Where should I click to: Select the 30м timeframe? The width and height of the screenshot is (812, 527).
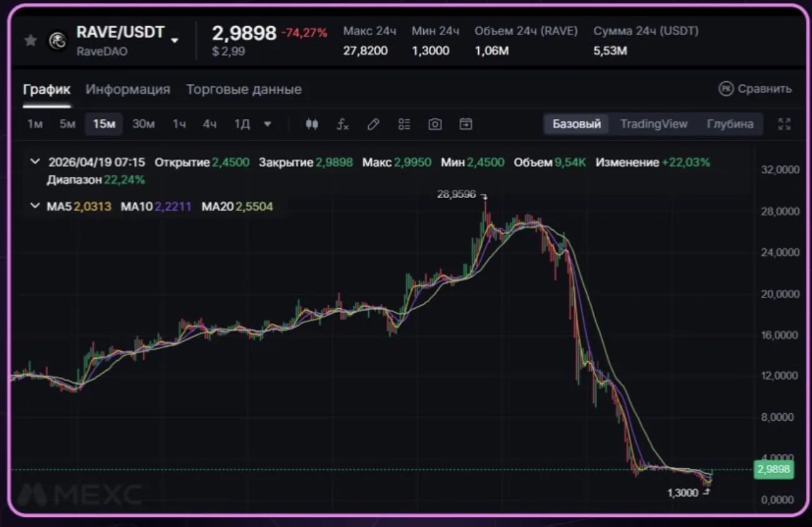pos(143,124)
